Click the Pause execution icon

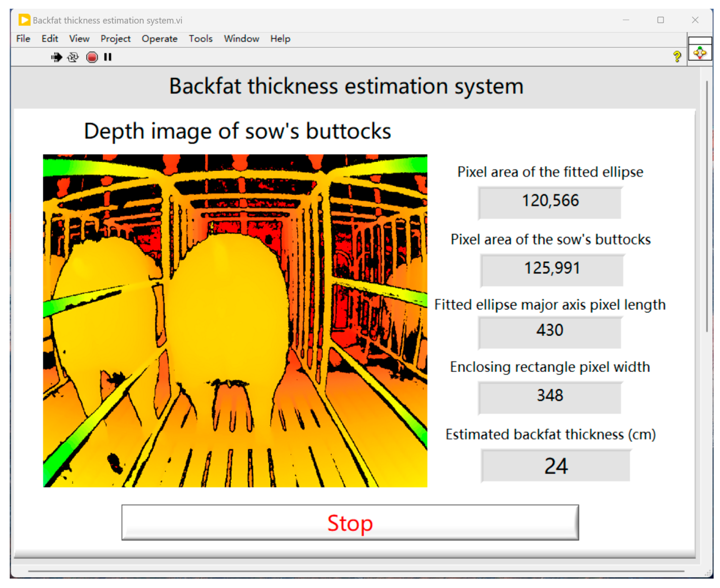click(108, 57)
